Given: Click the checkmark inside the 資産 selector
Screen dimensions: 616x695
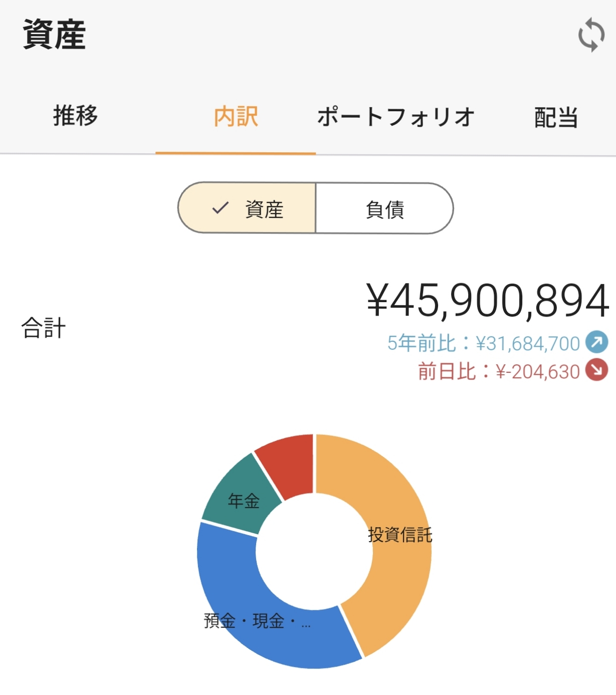Looking at the screenshot, I should pyautogui.click(x=219, y=209).
